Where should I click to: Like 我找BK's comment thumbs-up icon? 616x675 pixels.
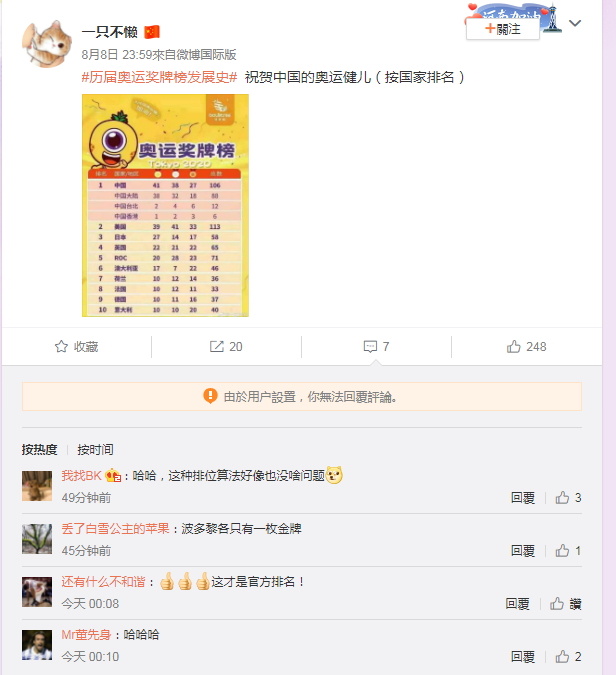(x=562, y=498)
